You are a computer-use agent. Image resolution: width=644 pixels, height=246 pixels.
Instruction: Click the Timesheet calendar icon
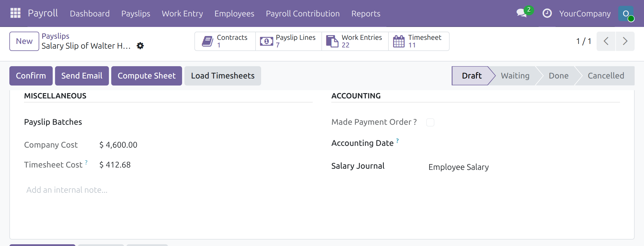click(399, 41)
